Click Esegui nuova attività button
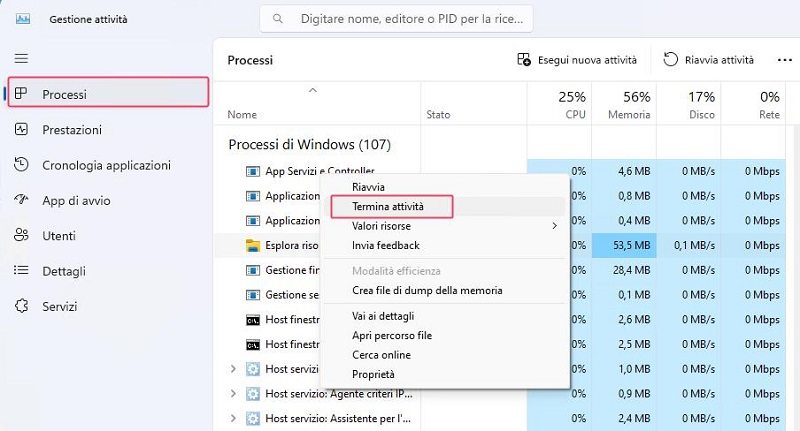The width and height of the screenshot is (800, 431). pos(577,60)
